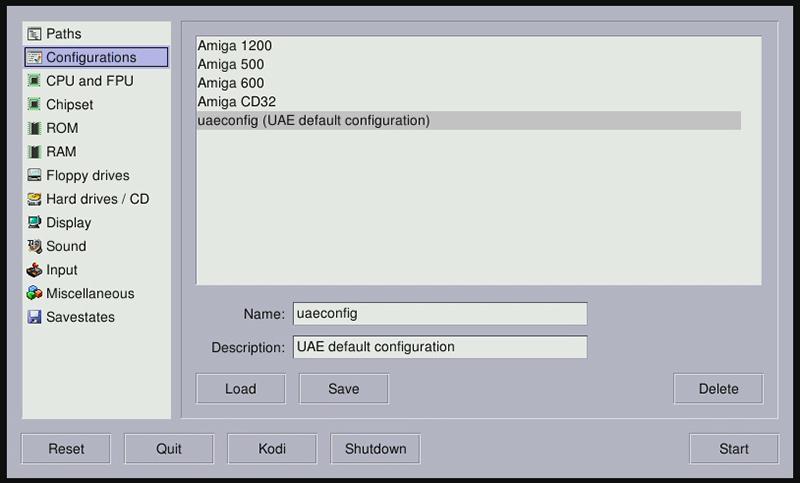Image resolution: width=800 pixels, height=483 pixels.
Task: Load the selected configuration
Action: point(241,389)
